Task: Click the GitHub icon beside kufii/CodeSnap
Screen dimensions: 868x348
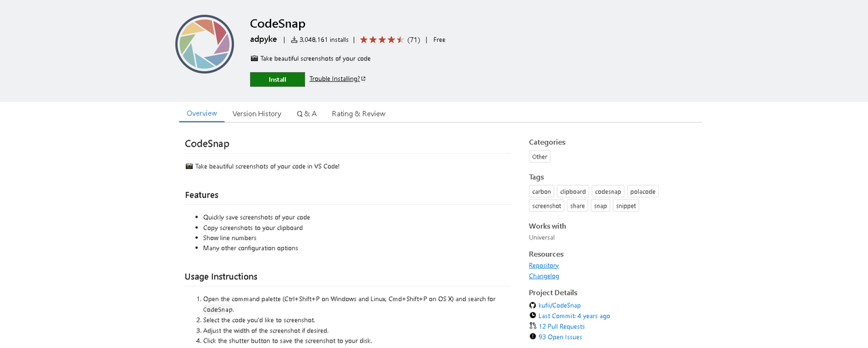Action: pos(532,305)
